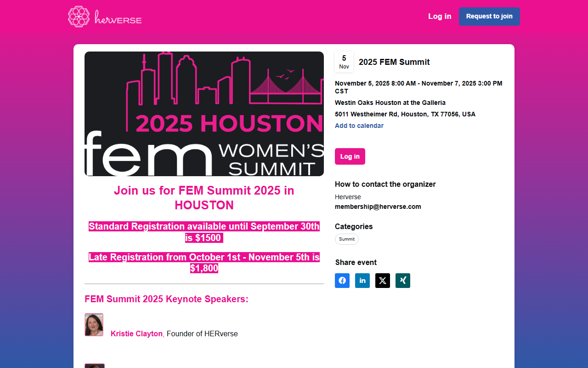588x368 pixels.
Task: Click the Categories heading
Action: (354, 226)
